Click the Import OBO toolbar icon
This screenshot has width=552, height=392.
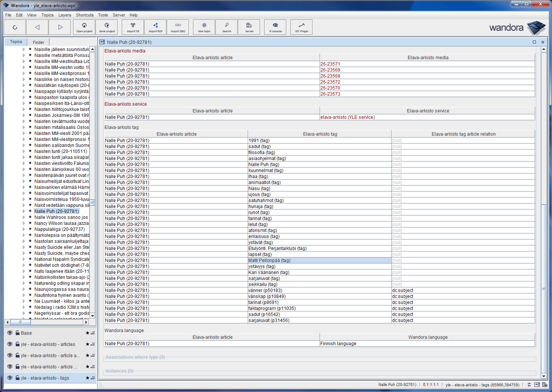pos(178,27)
